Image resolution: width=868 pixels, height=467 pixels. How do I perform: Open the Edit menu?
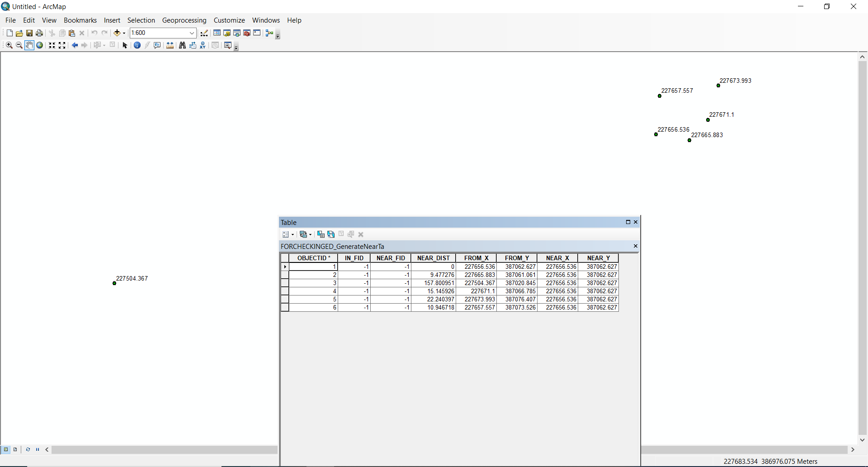pyautogui.click(x=29, y=20)
